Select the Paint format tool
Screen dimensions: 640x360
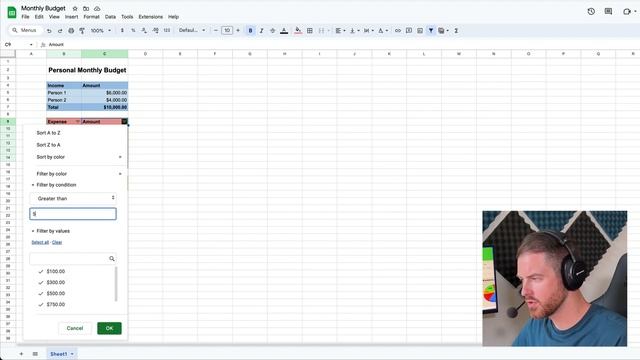point(82,31)
